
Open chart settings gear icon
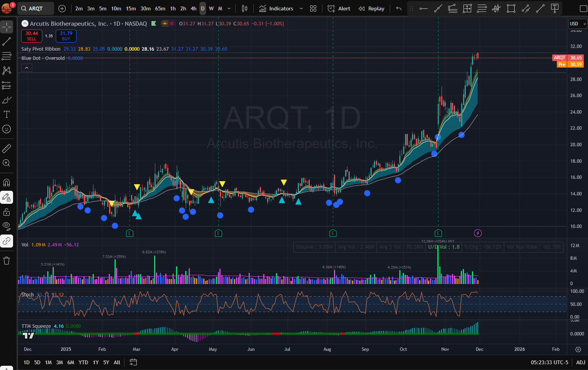(578, 349)
